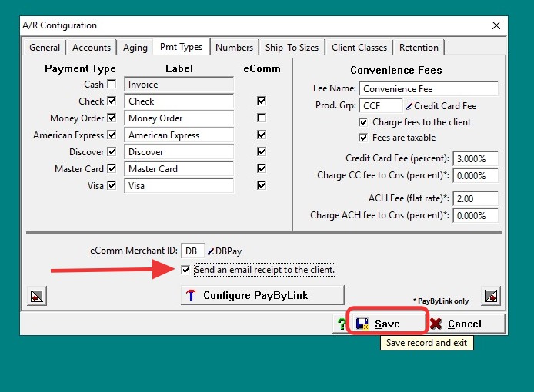
Task: Switch to the General tab
Action: click(x=45, y=48)
